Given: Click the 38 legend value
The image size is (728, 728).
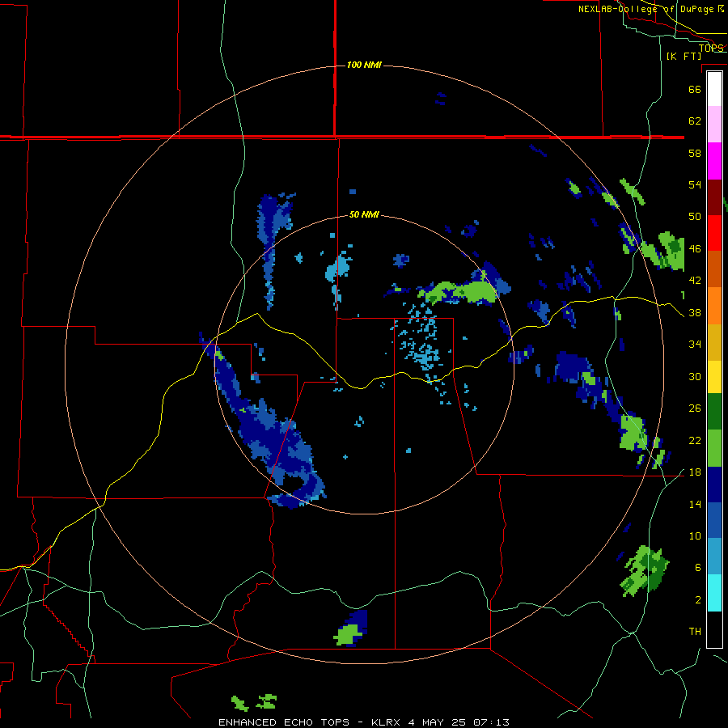Looking at the screenshot, I should point(695,312).
